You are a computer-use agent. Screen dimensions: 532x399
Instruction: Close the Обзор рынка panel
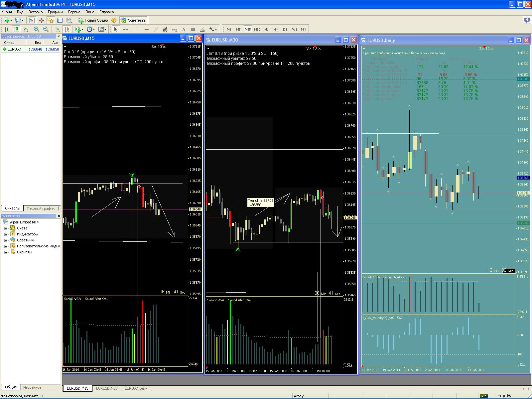click(59, 37)
